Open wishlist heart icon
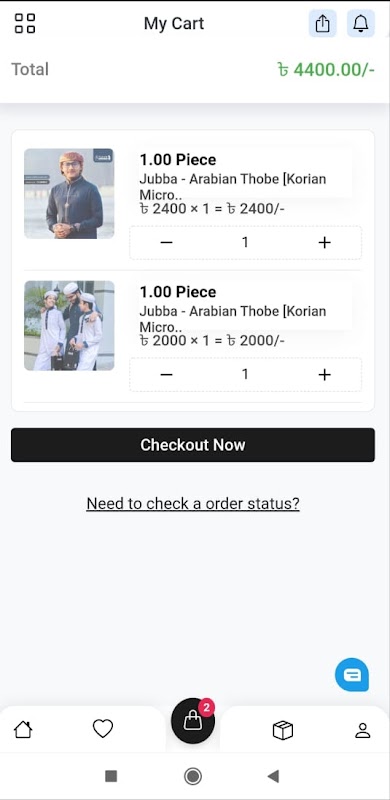 (x=103, y=729)
